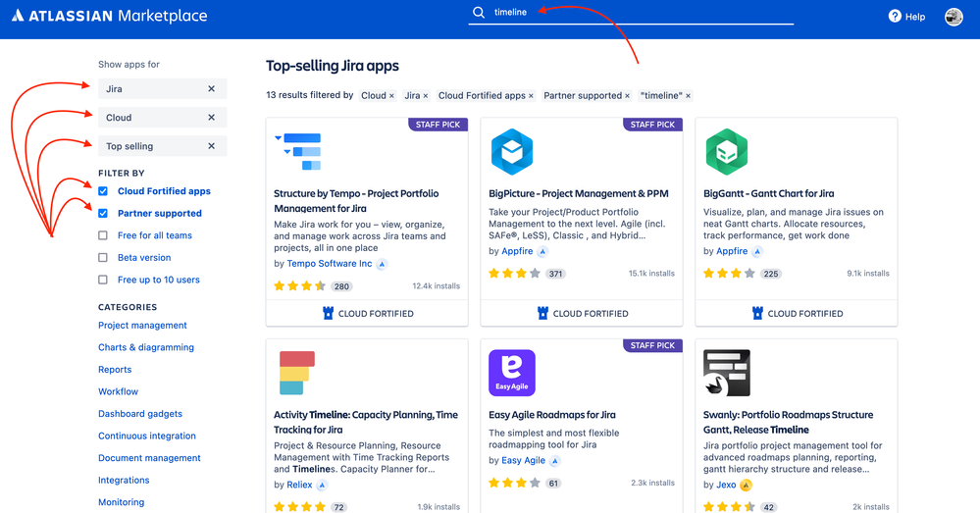Click the partner badge next to Reliex
The height and width of the screenshot is (513, 980).
point(322,486)
